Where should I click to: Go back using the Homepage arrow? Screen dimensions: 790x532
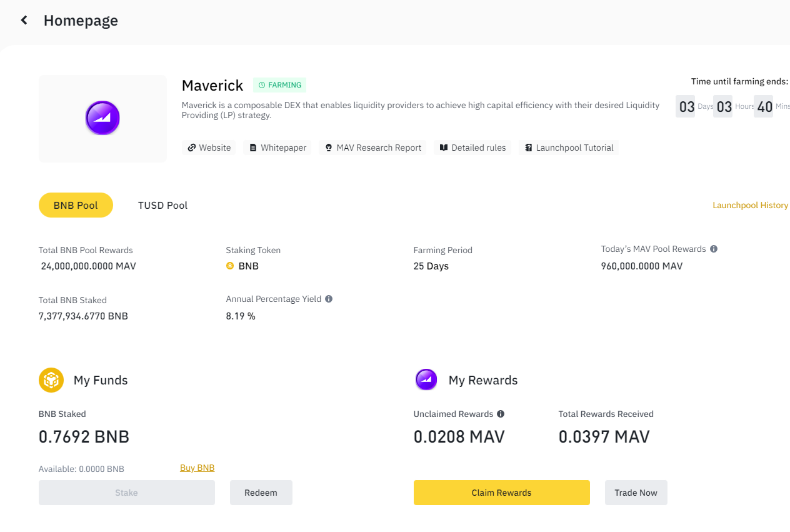click(24, 20)
